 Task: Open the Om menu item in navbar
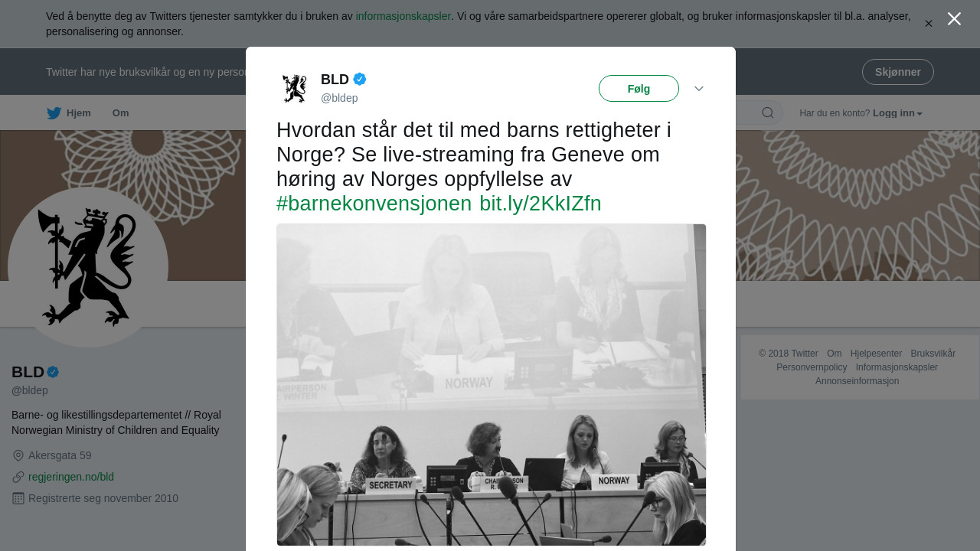[x=121, y=113]
